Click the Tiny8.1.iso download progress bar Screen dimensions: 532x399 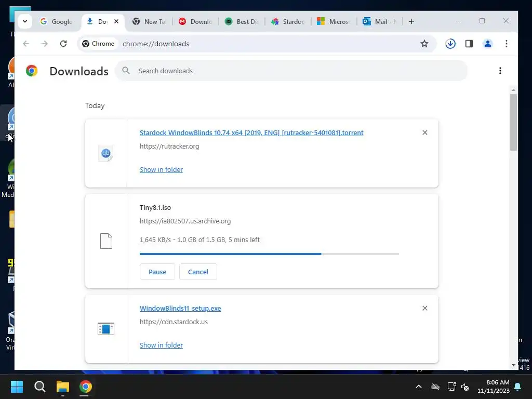pos(270,254)
